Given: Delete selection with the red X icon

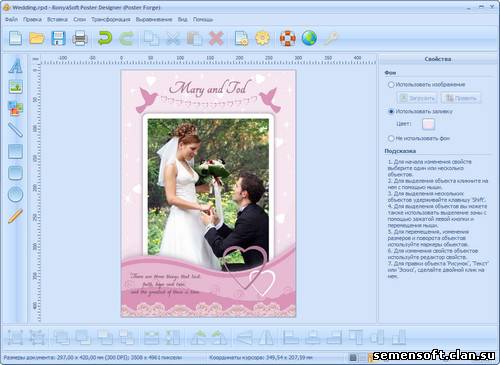Looking at the screenshot, I should pyautogui.click(x=216, y=38).
